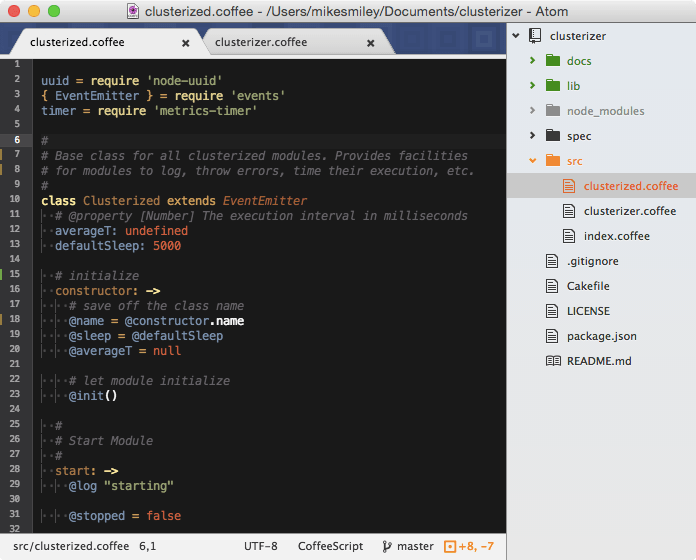
Task: Click the '@init()' call
Action: click(x=92, y=395)
